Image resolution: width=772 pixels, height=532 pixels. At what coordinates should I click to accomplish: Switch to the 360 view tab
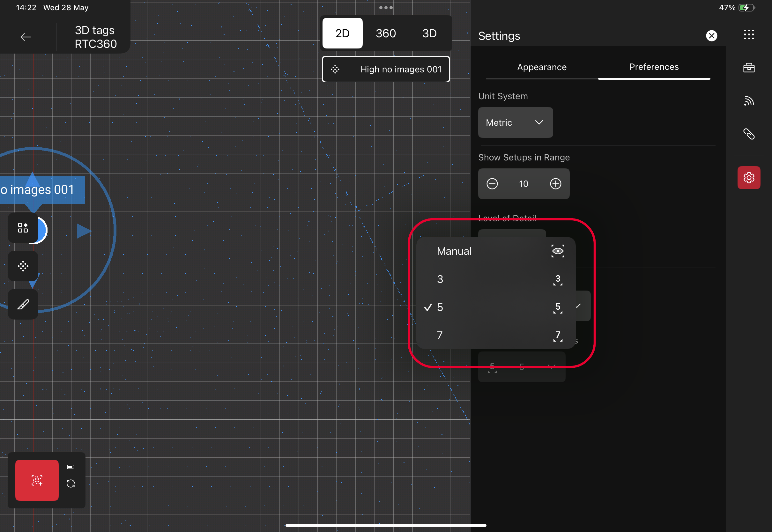(386, 33)
